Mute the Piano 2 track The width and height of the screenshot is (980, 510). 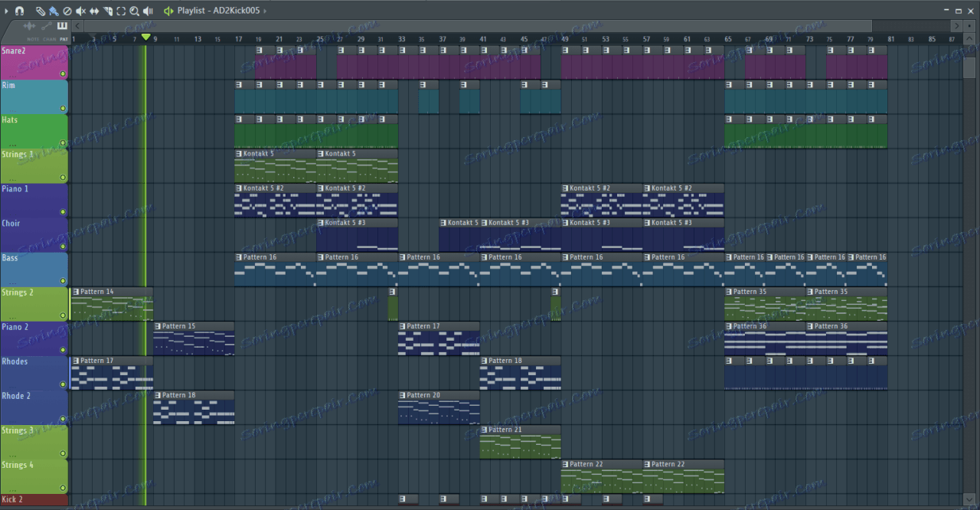click(63, 350)
